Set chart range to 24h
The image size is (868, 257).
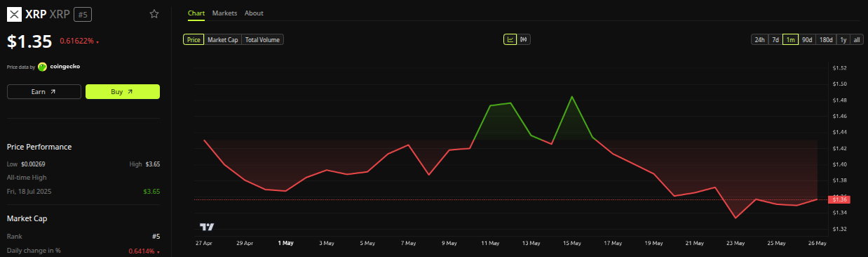[759, 39]
